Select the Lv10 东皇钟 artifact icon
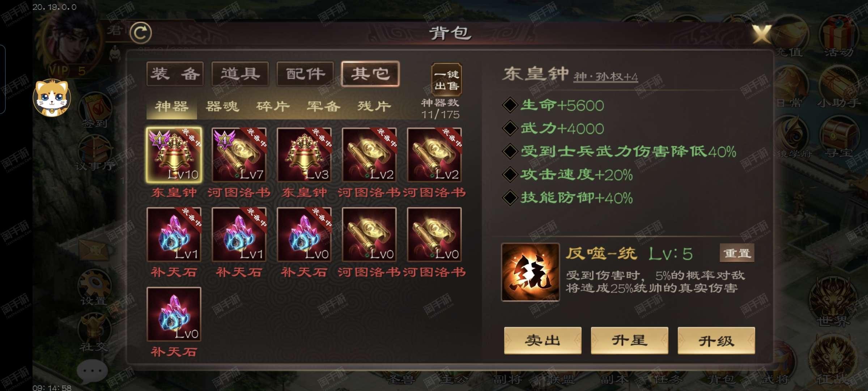The image size is (868, 391). 174,155
